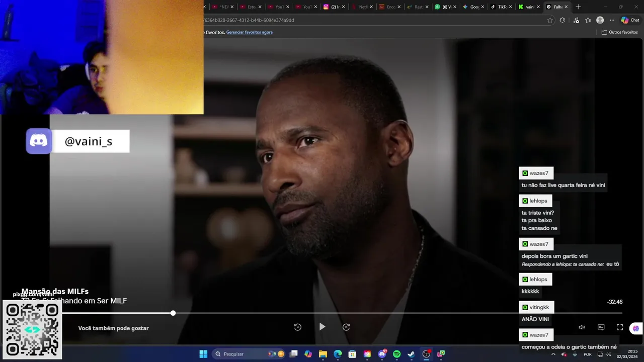
Task: Click vitingkk username in chat overlay
Action: (x=539, y=307)
